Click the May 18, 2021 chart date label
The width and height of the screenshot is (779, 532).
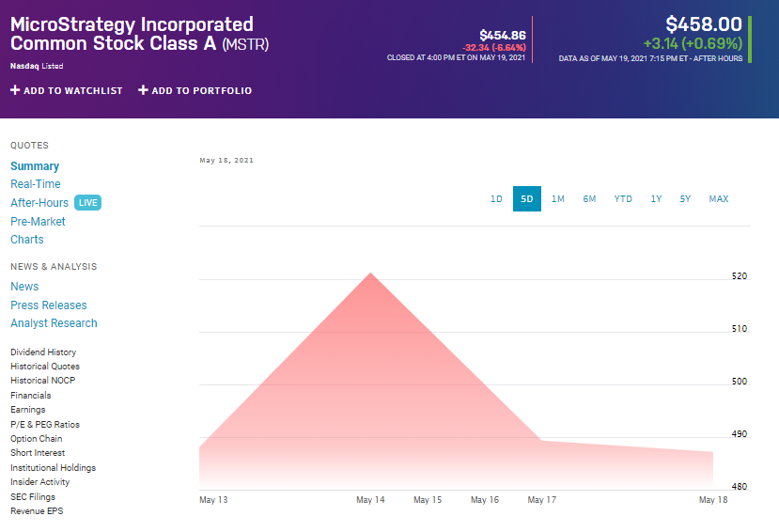click(226, 161)
